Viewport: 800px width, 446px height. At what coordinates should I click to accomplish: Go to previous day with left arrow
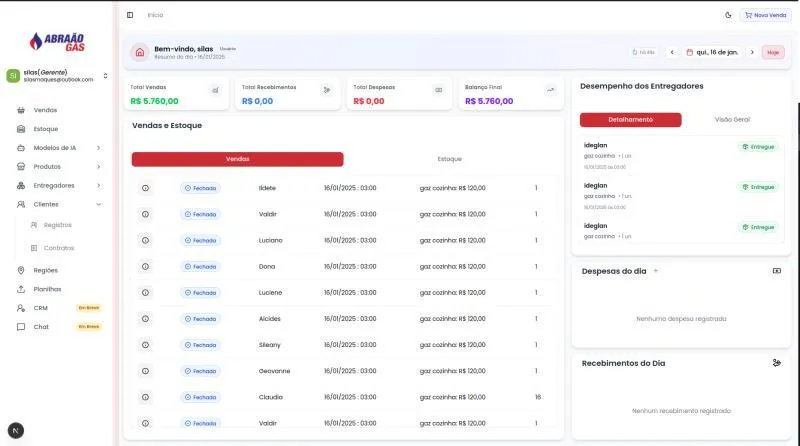pos(672,52)
